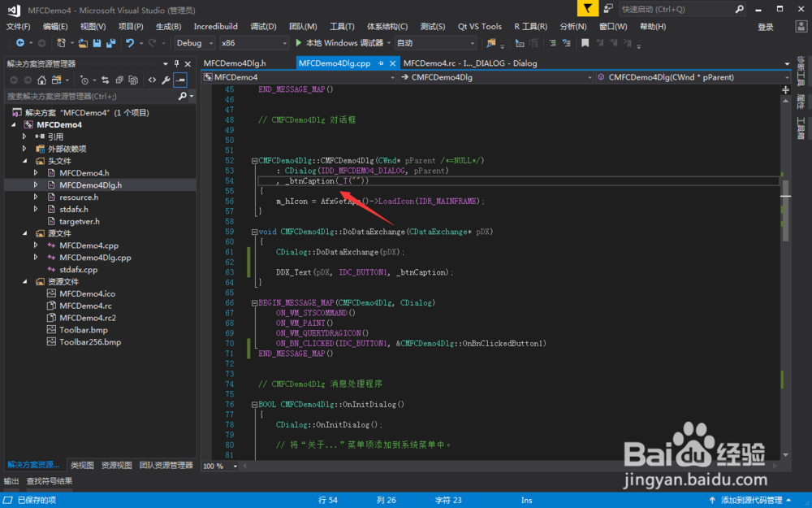The width and height of the screenshot is (812, 508).
Task: Collapse the 源文件 folder
Action: click(25, 233)
